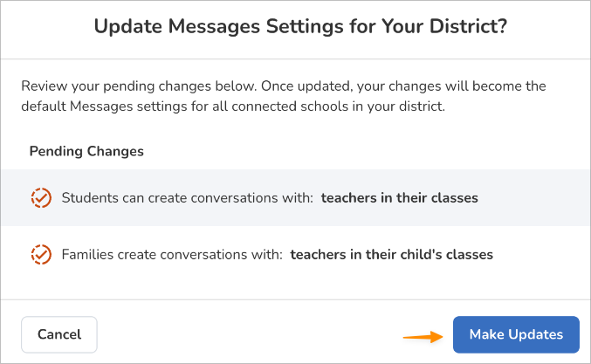
Task: Select the Pending Changes heading
Action: 86,151
